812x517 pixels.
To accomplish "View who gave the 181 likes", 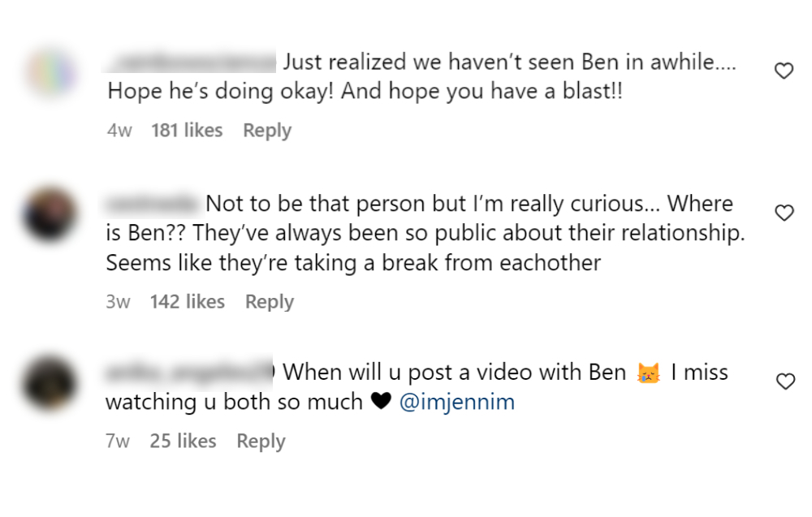I will point(187,131).
